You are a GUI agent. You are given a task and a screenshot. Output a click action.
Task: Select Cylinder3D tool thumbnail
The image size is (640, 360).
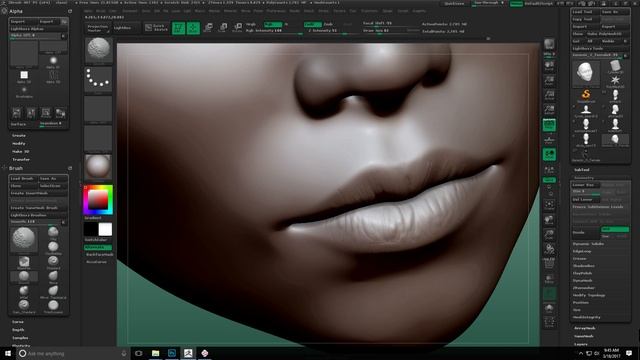615,66
